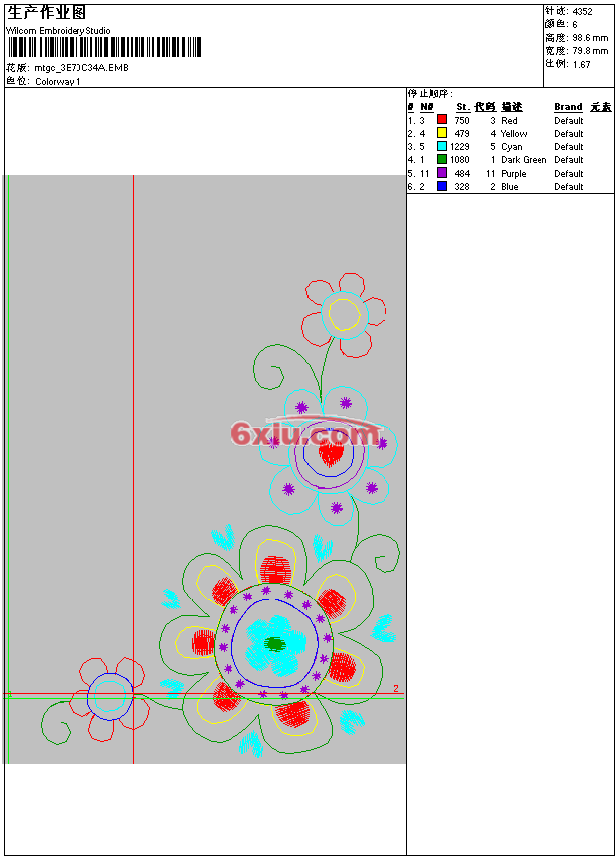Click stitch count 484 in Purple row
This screenshot has height=856, width=616.
click(x=462, y=174)
